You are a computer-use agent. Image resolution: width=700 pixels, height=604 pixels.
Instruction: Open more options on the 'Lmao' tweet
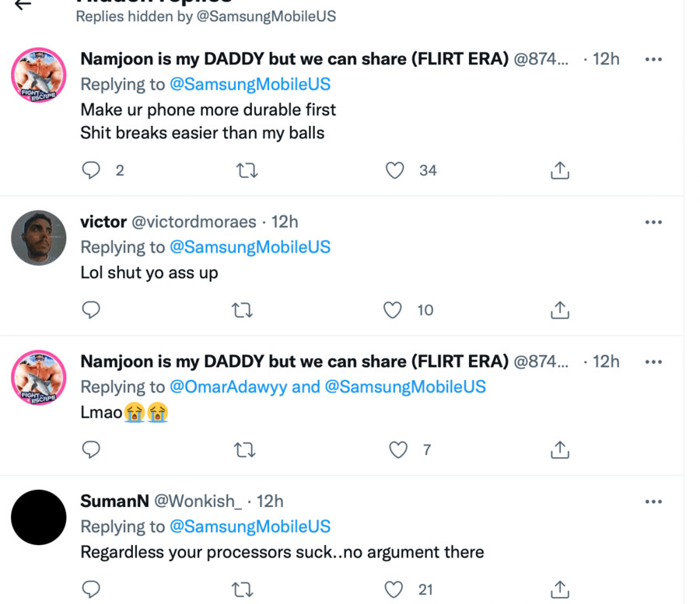[x=653, y=362]
